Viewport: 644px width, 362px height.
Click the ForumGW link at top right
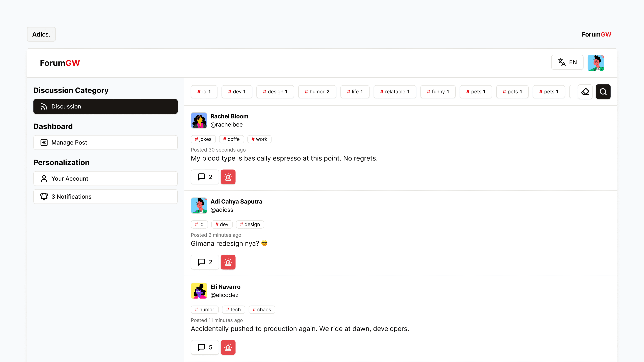point(596,34)
